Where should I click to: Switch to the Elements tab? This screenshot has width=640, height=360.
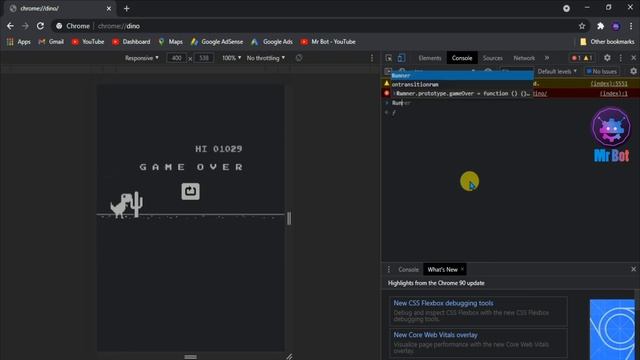click(430, 58)
